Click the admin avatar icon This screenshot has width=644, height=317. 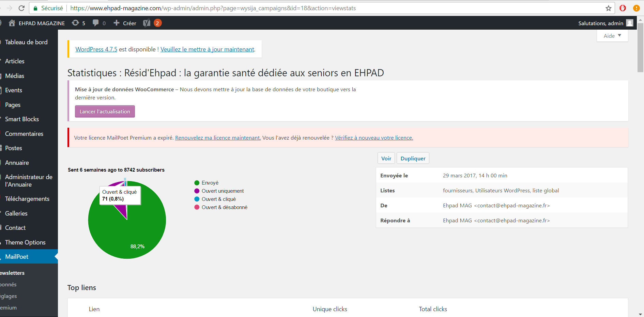[630, 23]
